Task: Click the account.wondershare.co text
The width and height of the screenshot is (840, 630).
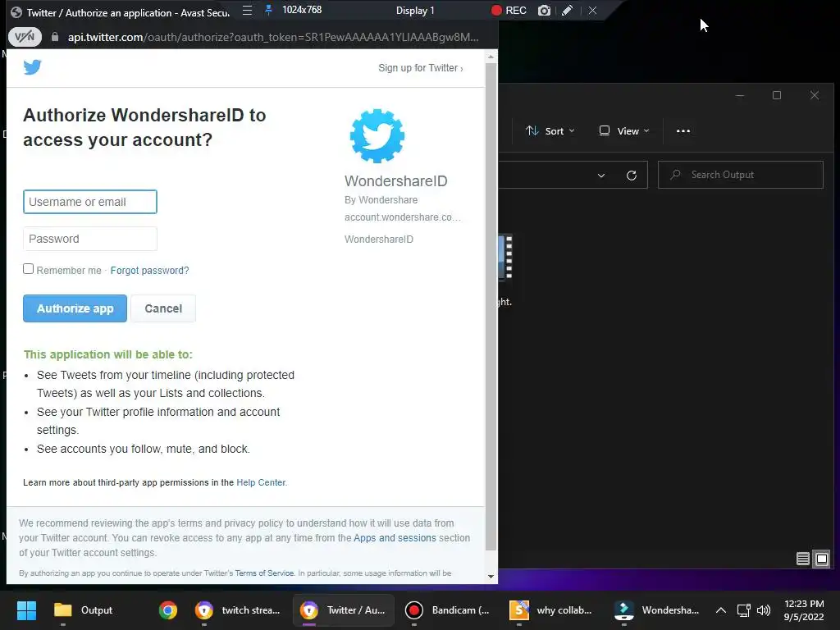Action: tap(402, 217)
